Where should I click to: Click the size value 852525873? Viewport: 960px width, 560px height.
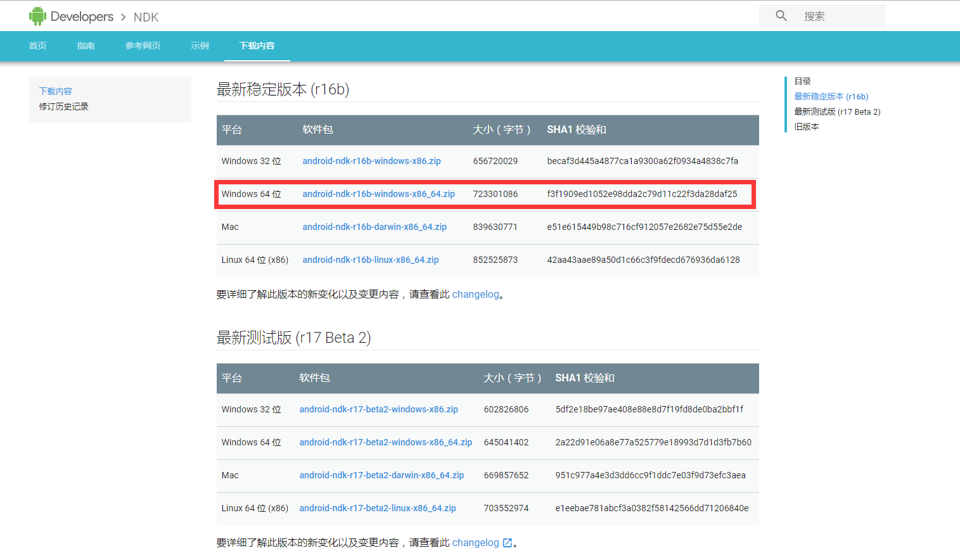coord(496,260)
